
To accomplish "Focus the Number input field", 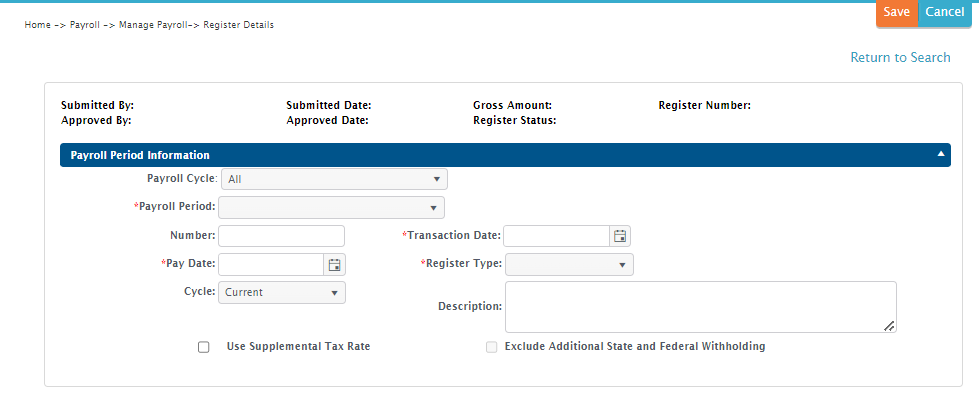I will click(281, 236).
